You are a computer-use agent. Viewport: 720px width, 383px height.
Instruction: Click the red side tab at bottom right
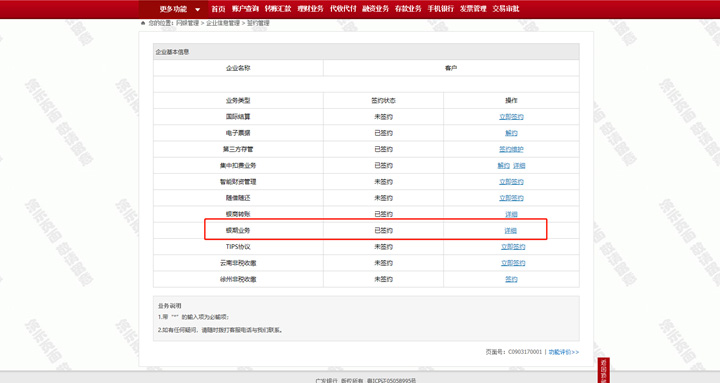click(x=603, y=370)
